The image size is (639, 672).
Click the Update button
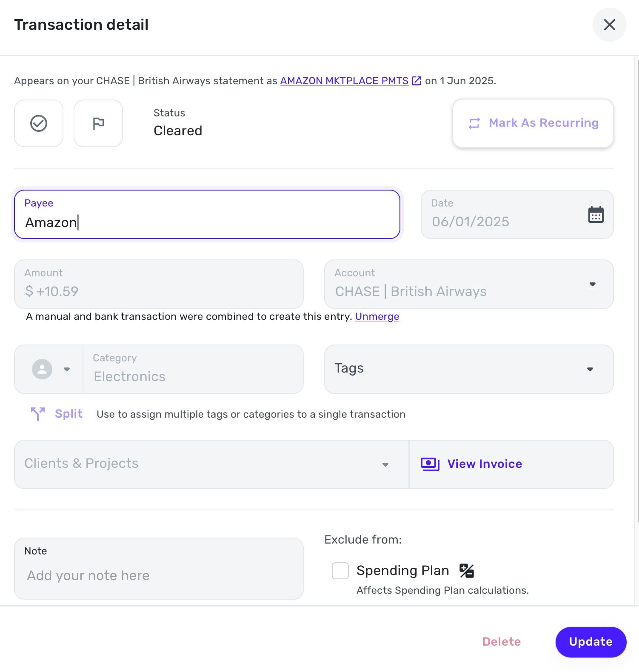click(591, 642)
